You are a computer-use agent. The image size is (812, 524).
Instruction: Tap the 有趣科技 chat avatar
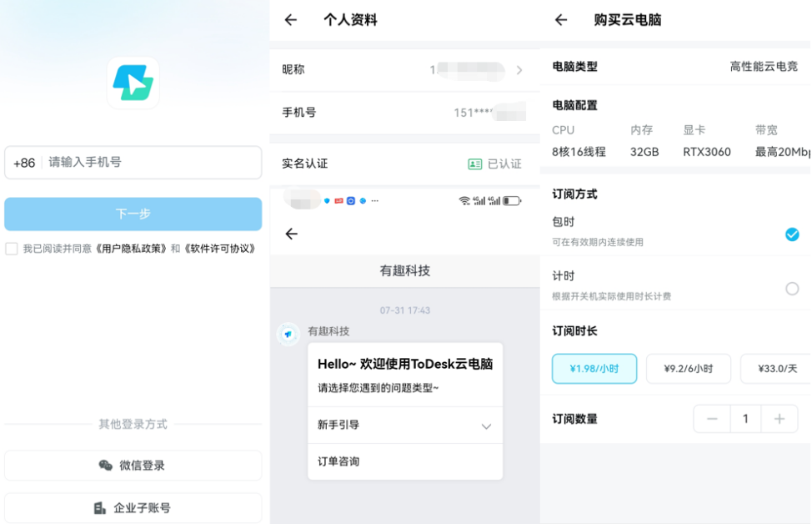click(288, 335)
